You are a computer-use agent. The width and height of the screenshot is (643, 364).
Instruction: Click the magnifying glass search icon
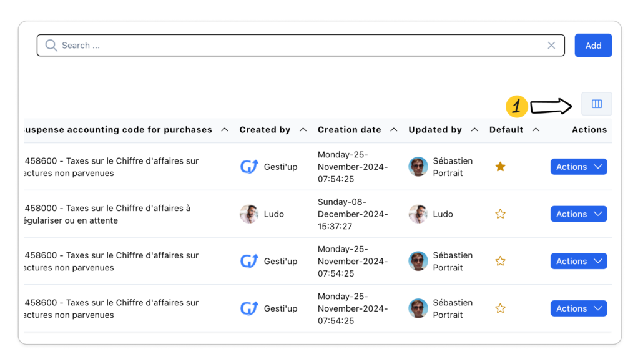[51, 46]
